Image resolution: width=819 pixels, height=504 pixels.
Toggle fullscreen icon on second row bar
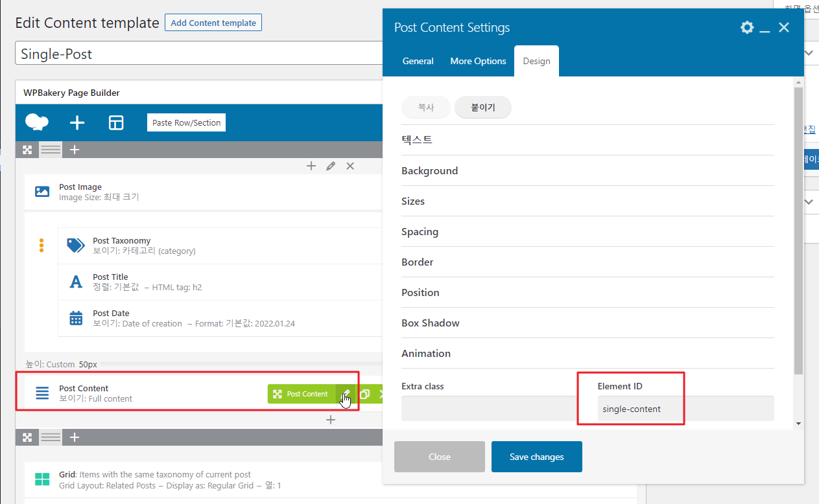(x=27, y=437)
